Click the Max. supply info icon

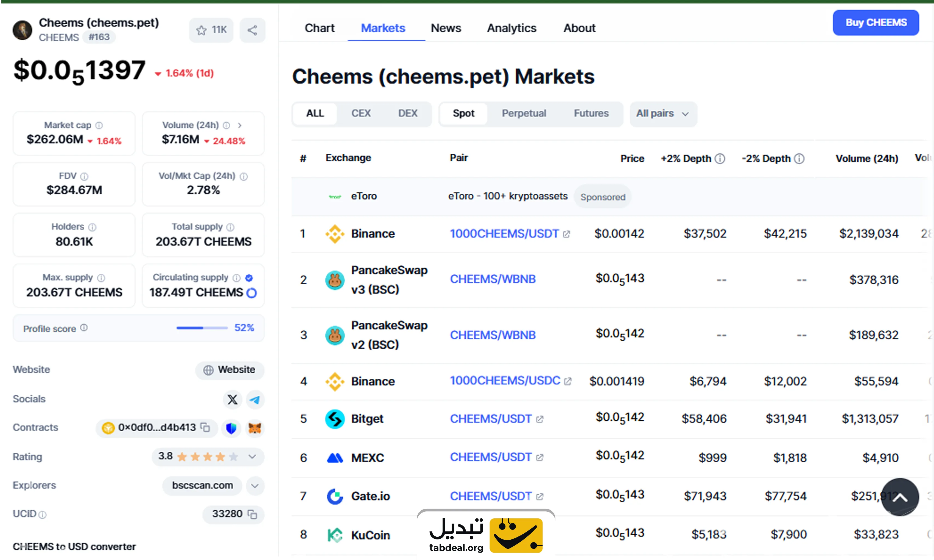pyautogui.click(x=101, y=278)
